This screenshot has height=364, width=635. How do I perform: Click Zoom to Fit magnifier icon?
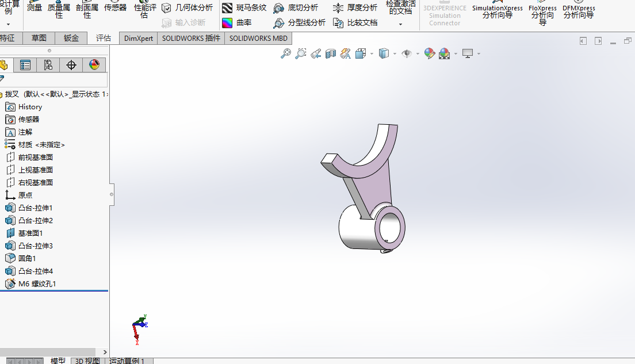[285, 53]
